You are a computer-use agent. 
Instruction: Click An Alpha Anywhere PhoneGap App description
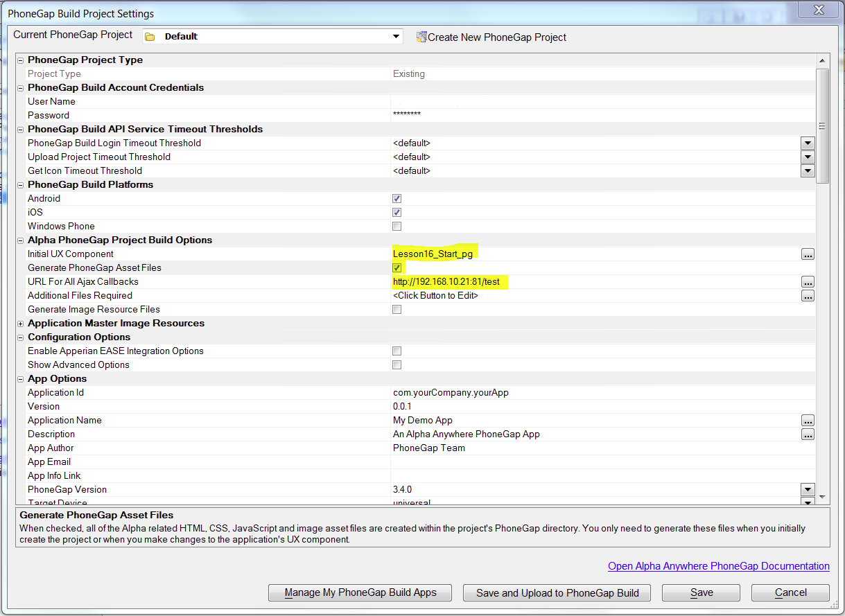click(467, 434)
